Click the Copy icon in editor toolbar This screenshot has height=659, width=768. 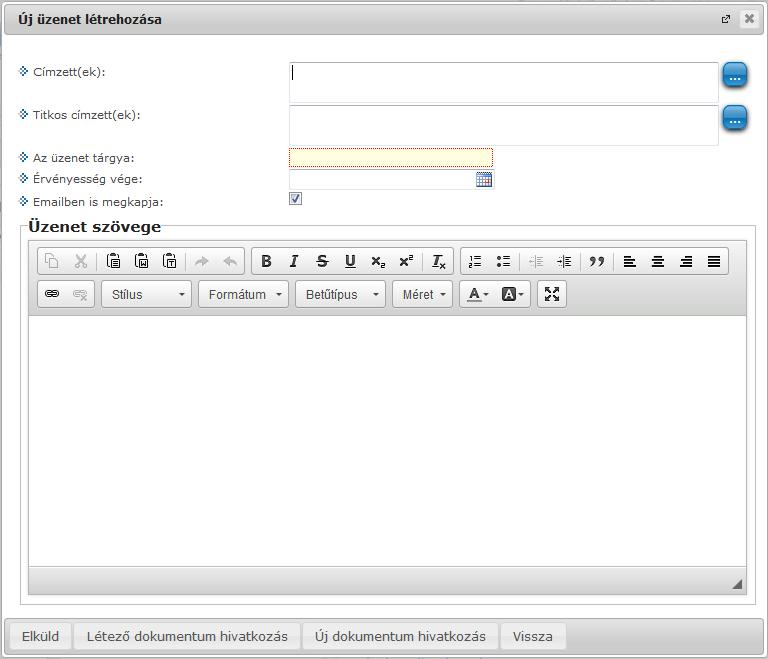pos(52,261)
